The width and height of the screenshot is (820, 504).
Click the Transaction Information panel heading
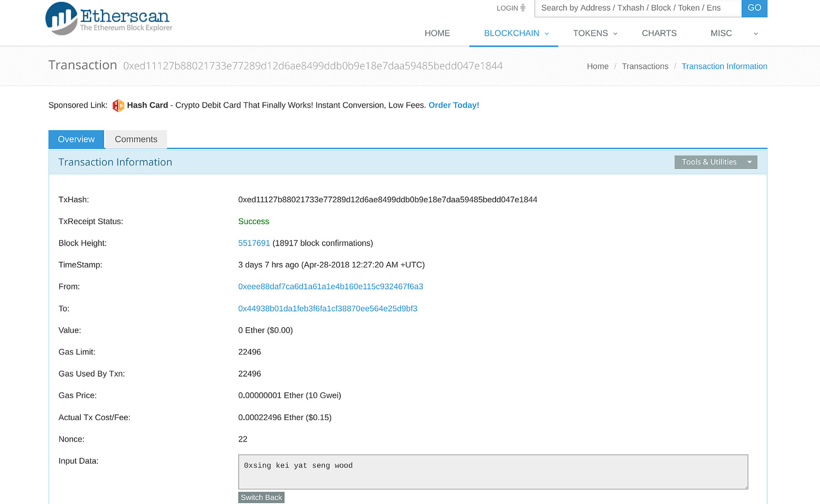click(115, 162)
